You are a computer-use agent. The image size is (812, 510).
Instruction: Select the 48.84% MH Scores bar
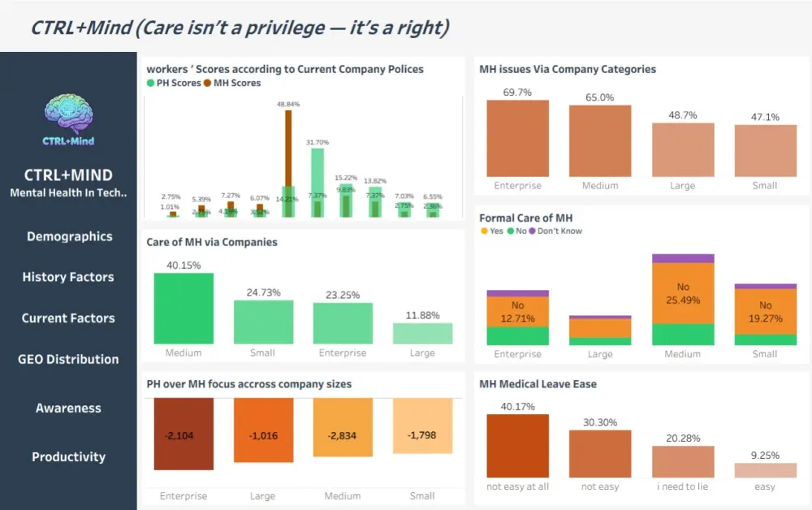tap(288, 163)
